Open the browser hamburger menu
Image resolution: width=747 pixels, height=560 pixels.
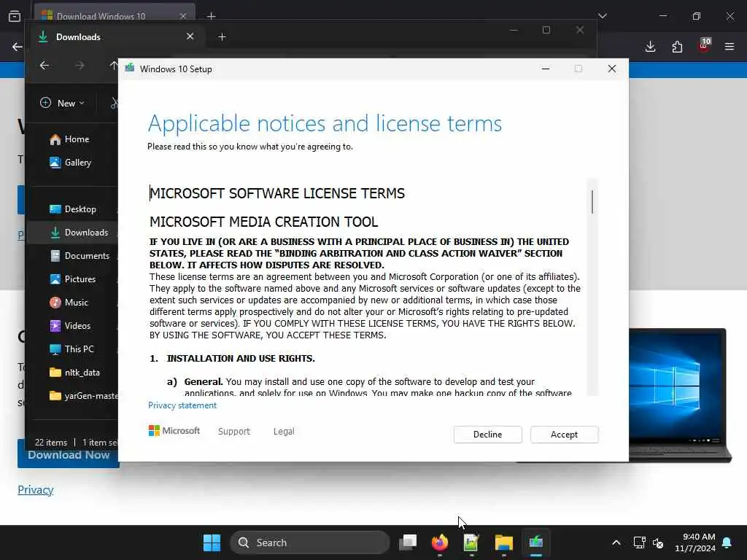pyautogui.click(x=729, y=47)
